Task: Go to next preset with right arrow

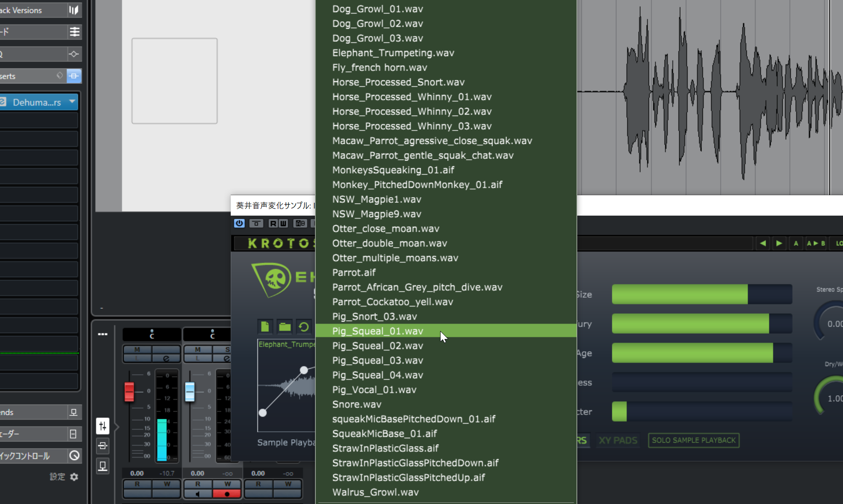Action: [779, 243]
